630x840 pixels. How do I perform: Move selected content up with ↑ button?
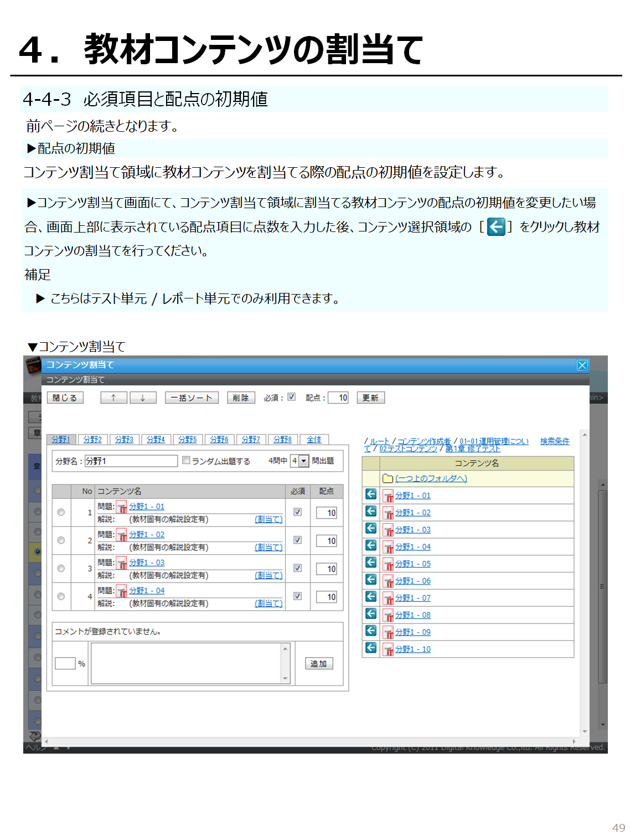pos(113,398)
